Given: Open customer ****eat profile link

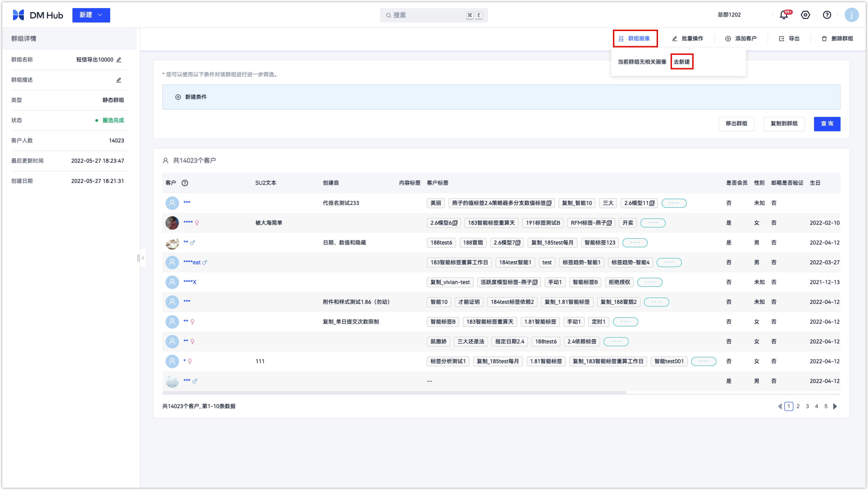Looking at the screenshot, I should tap(192, 262).
